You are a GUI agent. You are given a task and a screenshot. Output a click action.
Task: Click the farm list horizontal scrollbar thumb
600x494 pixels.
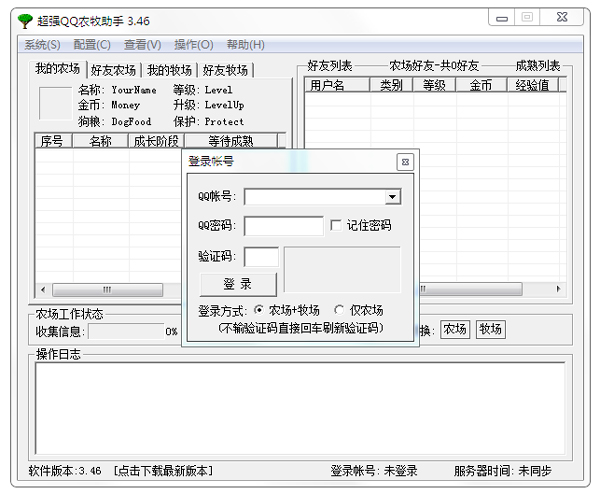(x=107, y=290)
